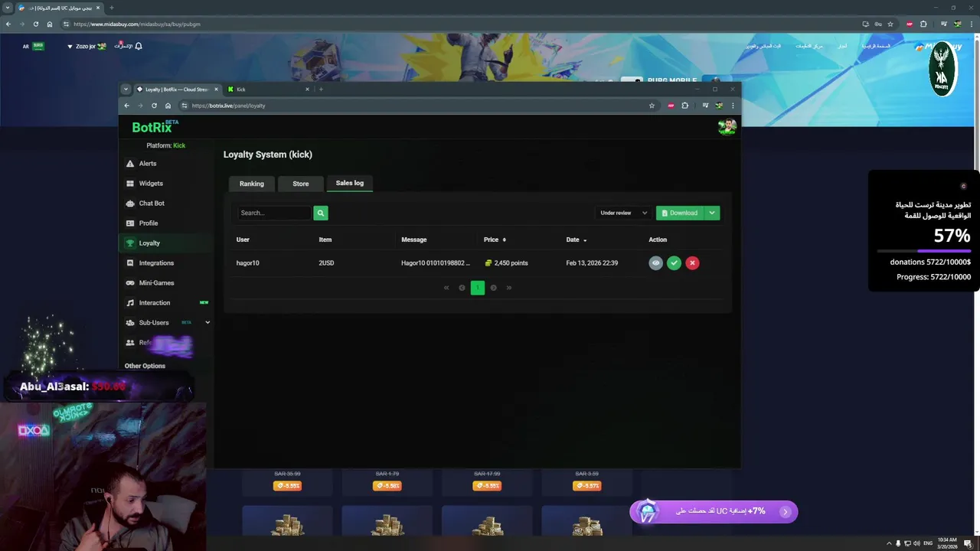Image resolution: width=980 pixels, height=551 pixels.
Task: Open the taskbar clock and calendar
Action: (x=947, y=543)
